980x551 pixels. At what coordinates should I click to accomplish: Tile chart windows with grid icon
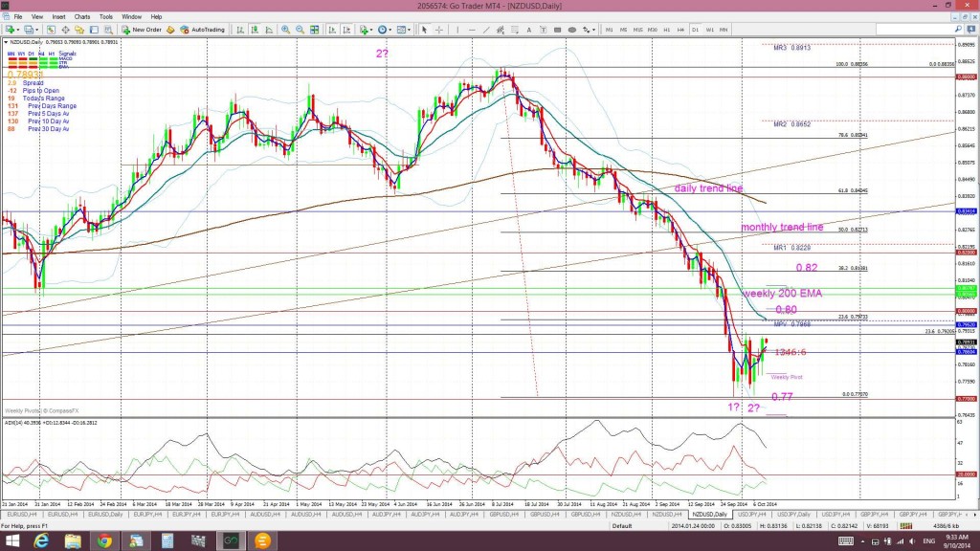pos(314,30)
